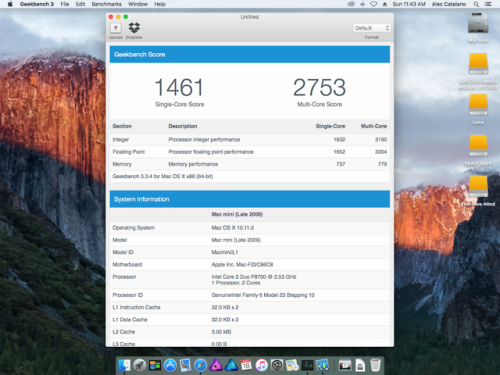Select the Luna drive on desktop
Viewport: 500px width, 375px height.
[478, 105]
